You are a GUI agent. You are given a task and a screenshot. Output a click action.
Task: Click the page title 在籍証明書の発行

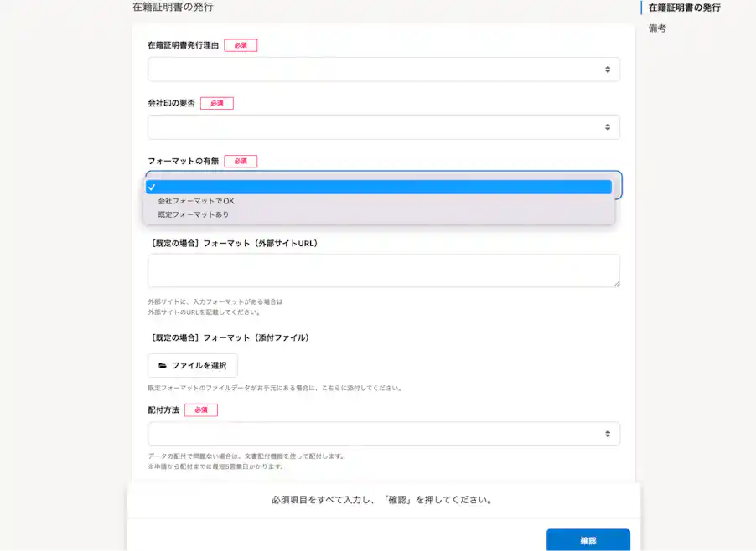coord(173,8)
